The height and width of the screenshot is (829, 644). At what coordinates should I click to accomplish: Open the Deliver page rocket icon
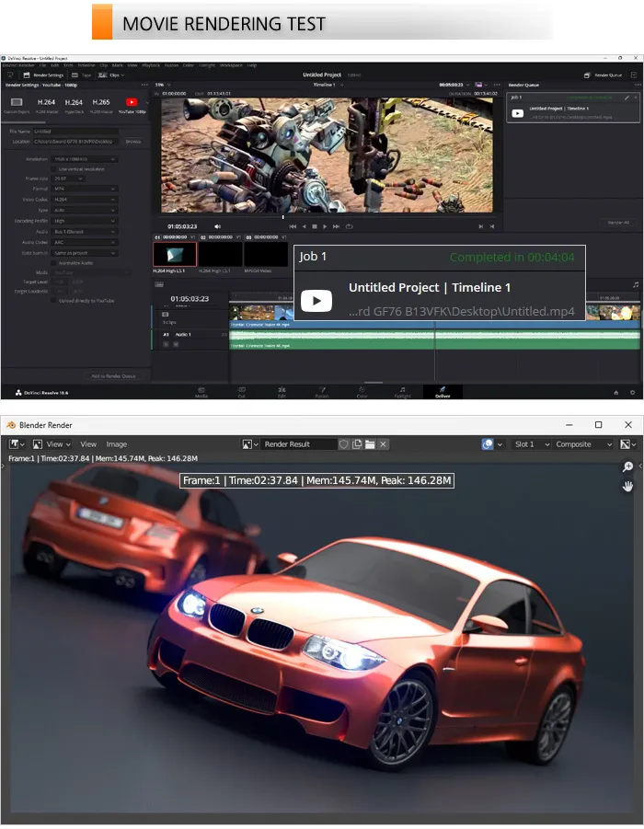443,389
